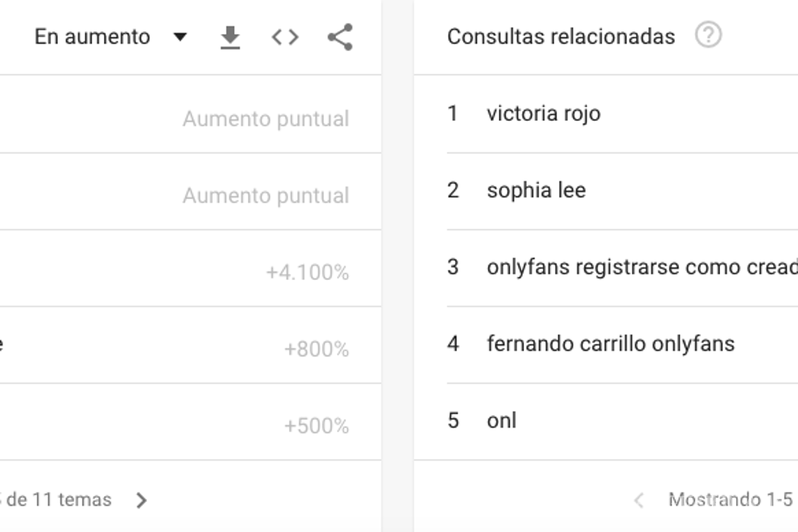Screen dimensions: 798x532
Task: Open the embed code for the topics widget
Action: click(286, 37)
